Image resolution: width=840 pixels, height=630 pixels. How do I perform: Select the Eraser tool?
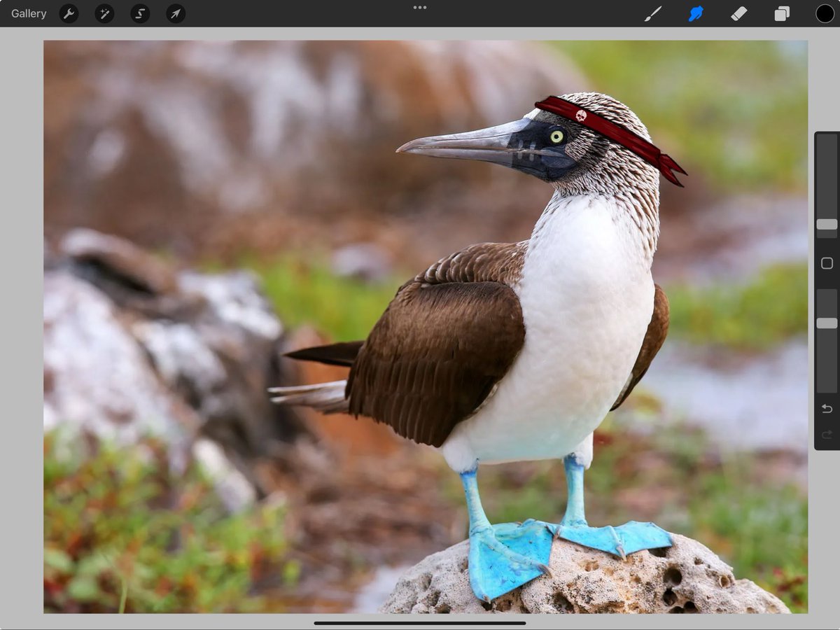click(x=739, y=13)
